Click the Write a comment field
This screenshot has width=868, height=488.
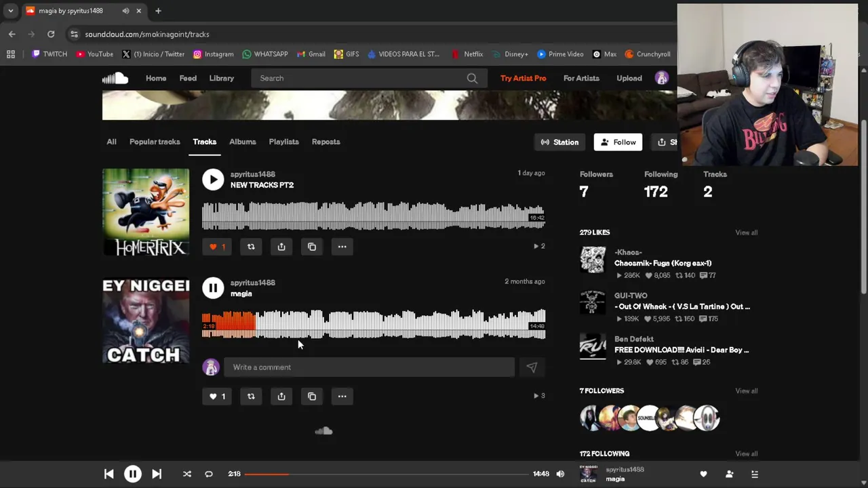369,367
